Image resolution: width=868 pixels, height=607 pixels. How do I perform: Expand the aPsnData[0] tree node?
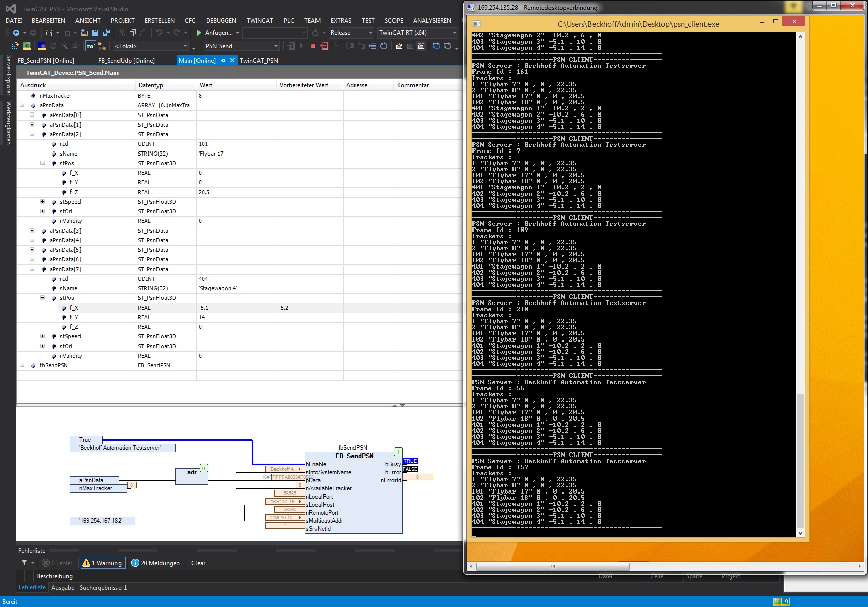point(32,115)
